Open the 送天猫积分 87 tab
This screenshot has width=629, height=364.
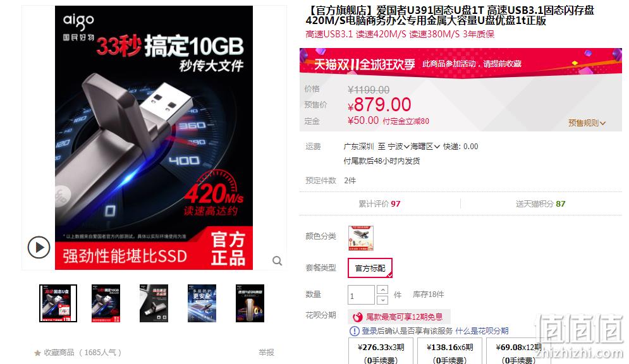(x=540, y=203)
